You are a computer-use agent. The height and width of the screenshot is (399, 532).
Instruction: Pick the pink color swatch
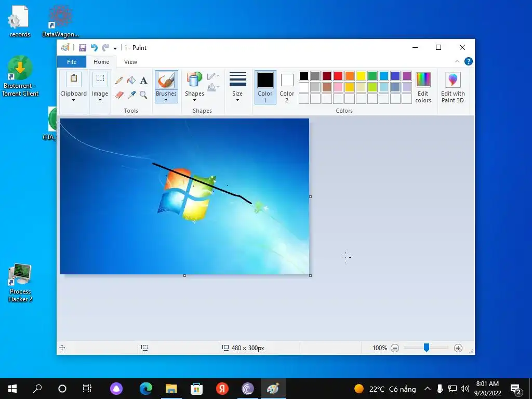tap(338, 87)
